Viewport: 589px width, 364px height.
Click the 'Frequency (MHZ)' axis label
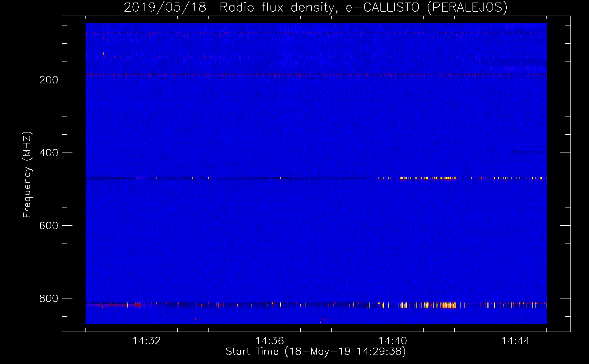(27, 175)
